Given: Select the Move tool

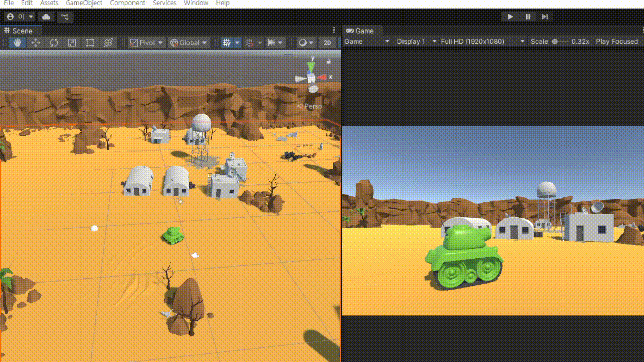Looking at the screenshot, I should coord(36,43).
